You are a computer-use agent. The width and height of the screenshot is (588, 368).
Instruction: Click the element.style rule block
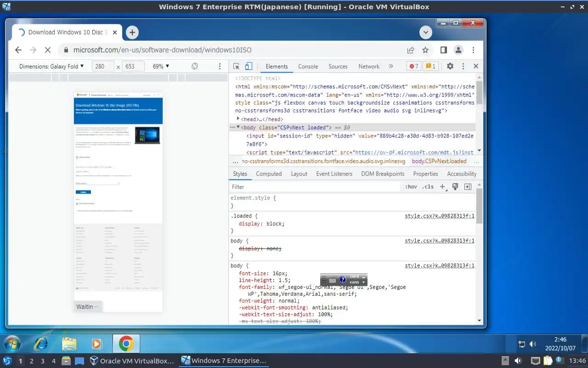(352, 201)
